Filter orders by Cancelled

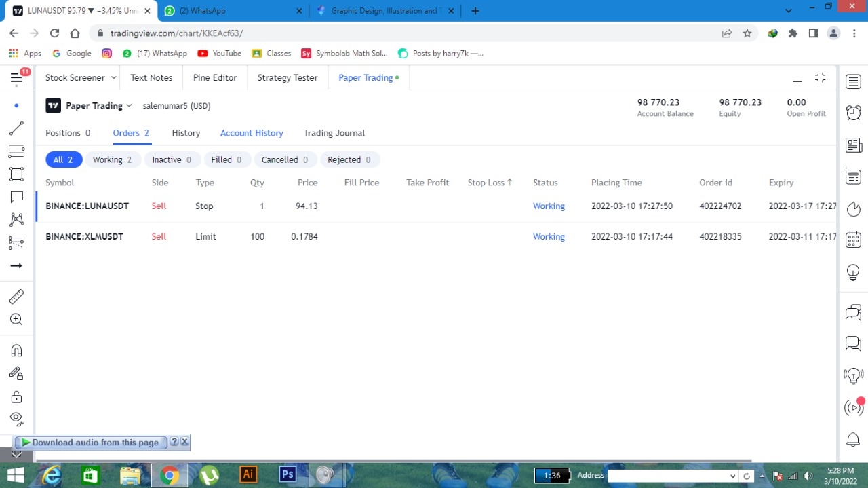tap(285, 160)
